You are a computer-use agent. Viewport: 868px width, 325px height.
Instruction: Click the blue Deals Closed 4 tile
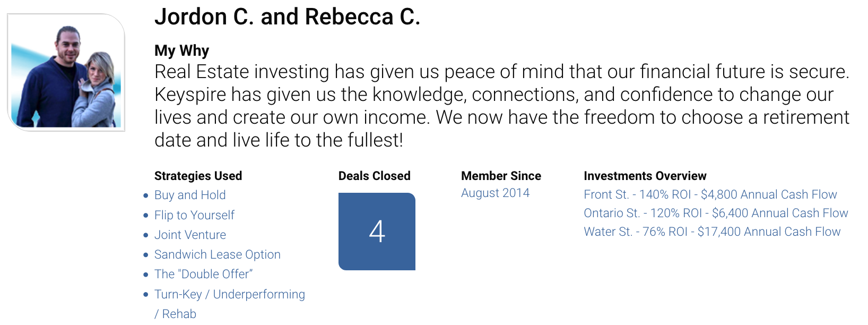(377, 232)
